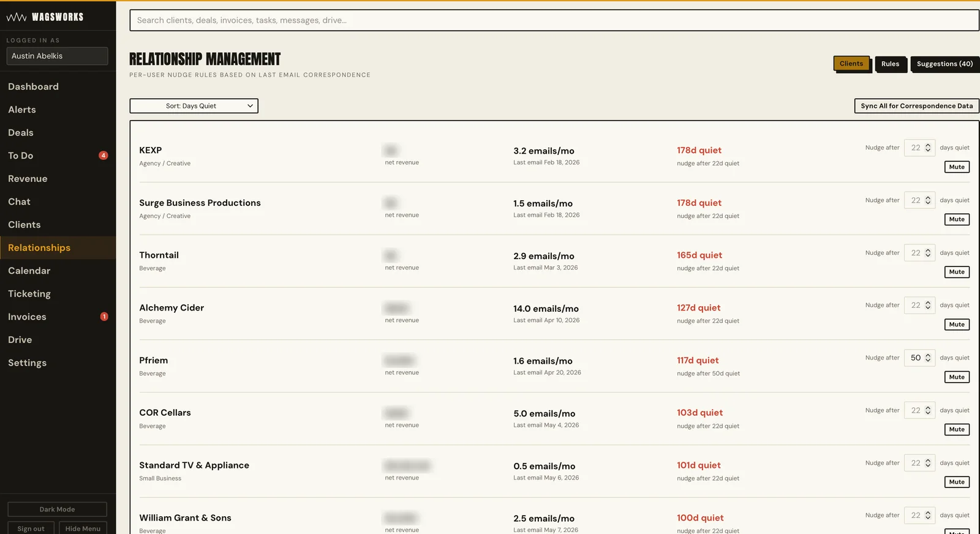Click the Surge Business Productions client name
Image resolution: width=980 pixels, height=534 pixels.
(200, 203)
